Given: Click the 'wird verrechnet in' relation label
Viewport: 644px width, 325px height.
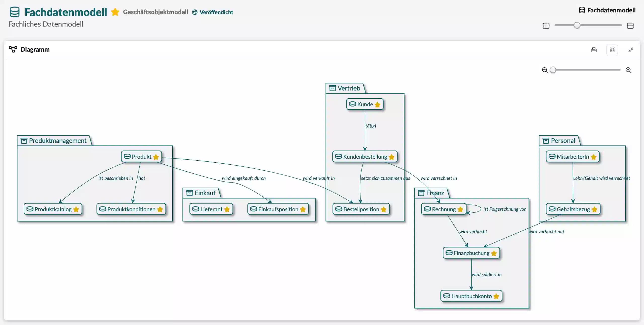Looking at the screenshot, I should (x=438, y=178).
